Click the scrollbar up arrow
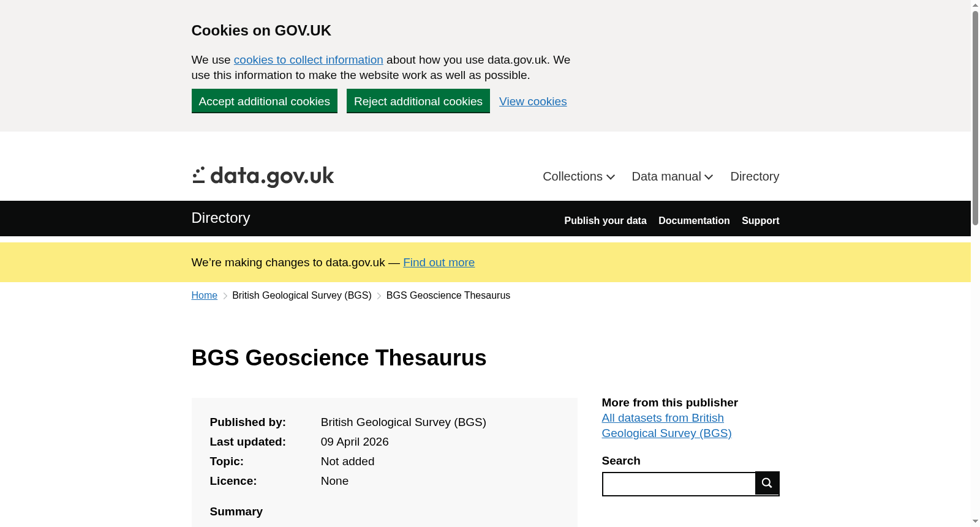Screen dimensions: 980x527 coord(975,5)
